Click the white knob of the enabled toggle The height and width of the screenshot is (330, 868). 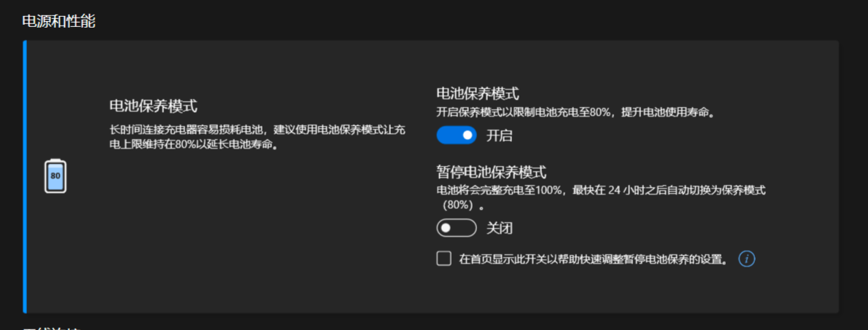pyautogui.click(x=468, y=135)
